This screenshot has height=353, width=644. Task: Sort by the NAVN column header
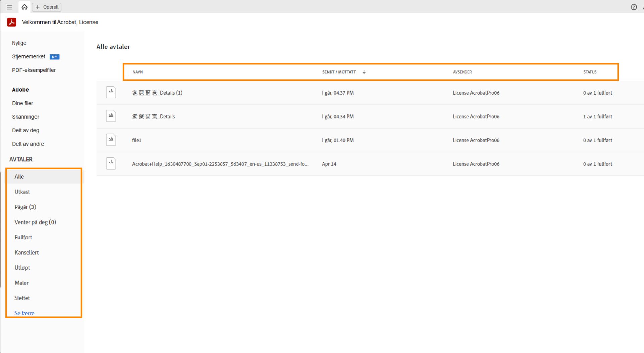[138, 72]
